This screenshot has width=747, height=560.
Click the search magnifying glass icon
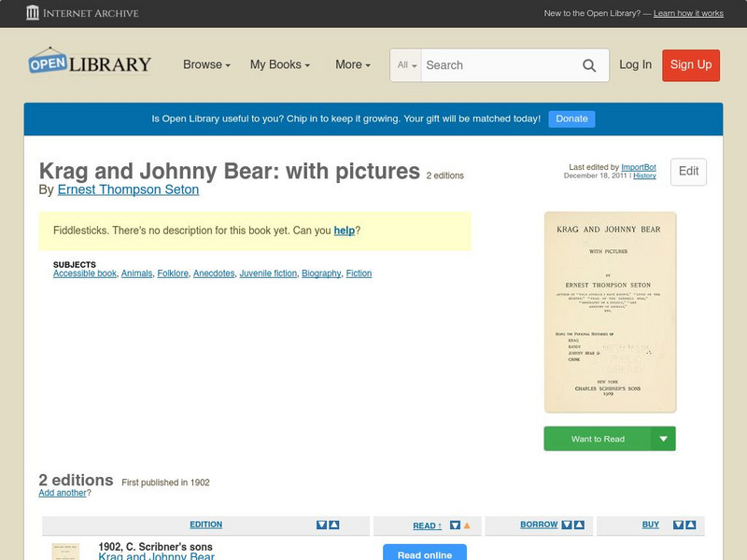[589, 65]
